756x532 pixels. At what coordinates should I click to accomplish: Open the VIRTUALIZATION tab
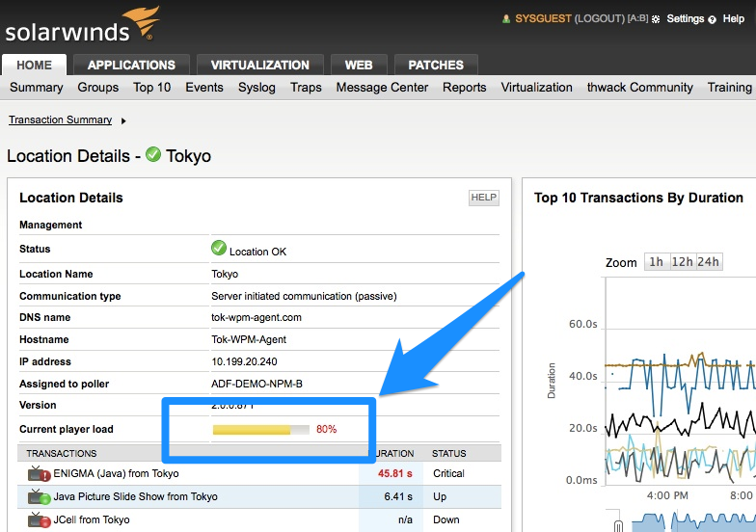260,65
